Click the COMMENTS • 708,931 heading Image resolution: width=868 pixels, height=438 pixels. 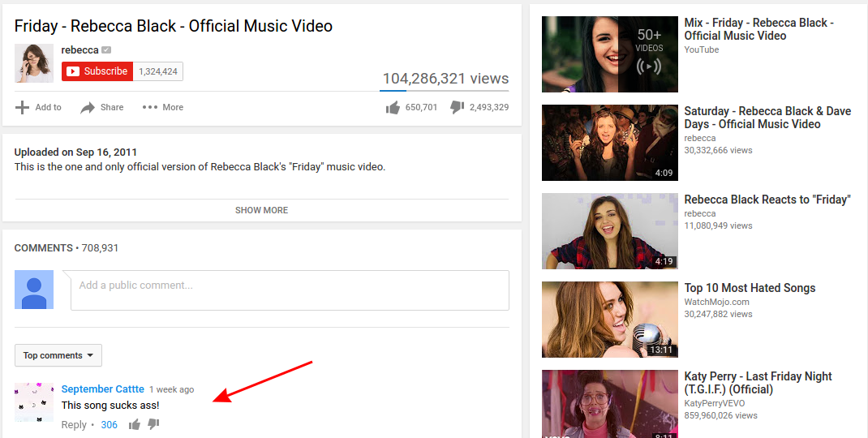pyautogui.click(x=67, y=248)
